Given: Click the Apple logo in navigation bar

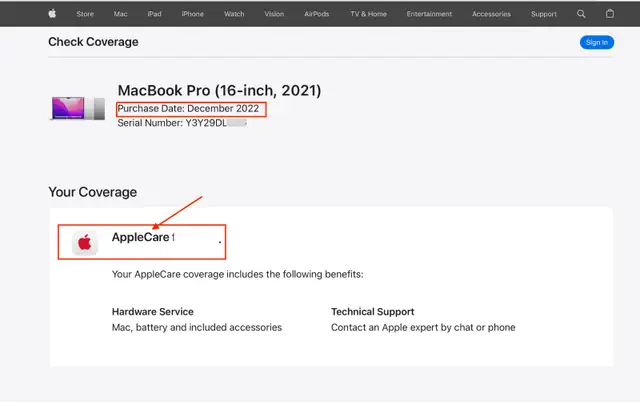Looking at the screenshot, I should coord(52,13).
